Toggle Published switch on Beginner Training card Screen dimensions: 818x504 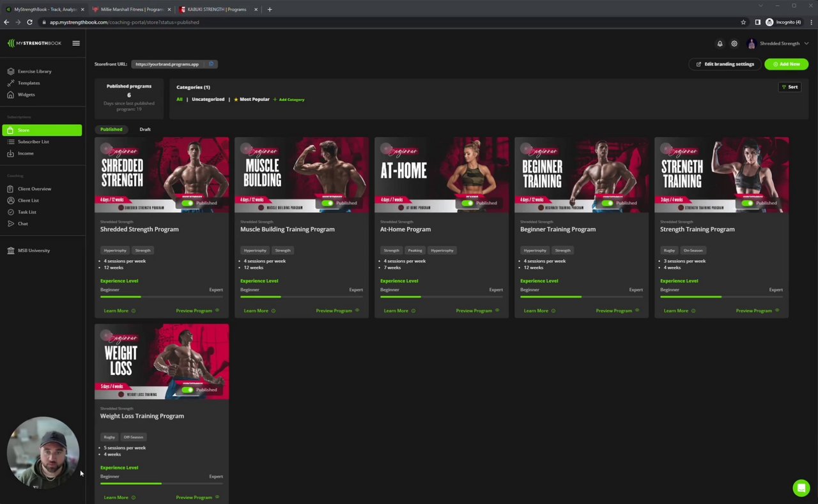[x=607, y=203]
